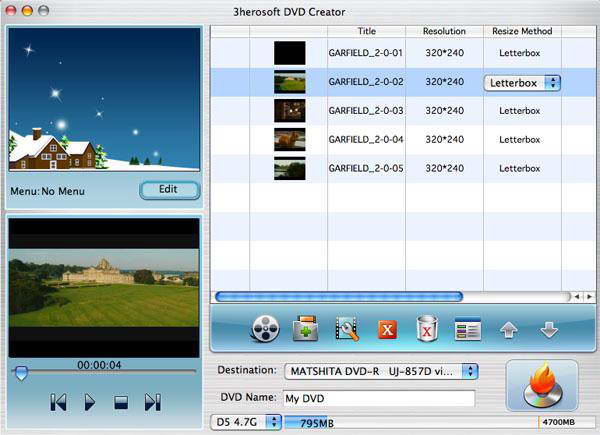Click the red X remove icon
The width and height of the screenshot is (600, 435).
pyautogui.click(x=387, y=329)
